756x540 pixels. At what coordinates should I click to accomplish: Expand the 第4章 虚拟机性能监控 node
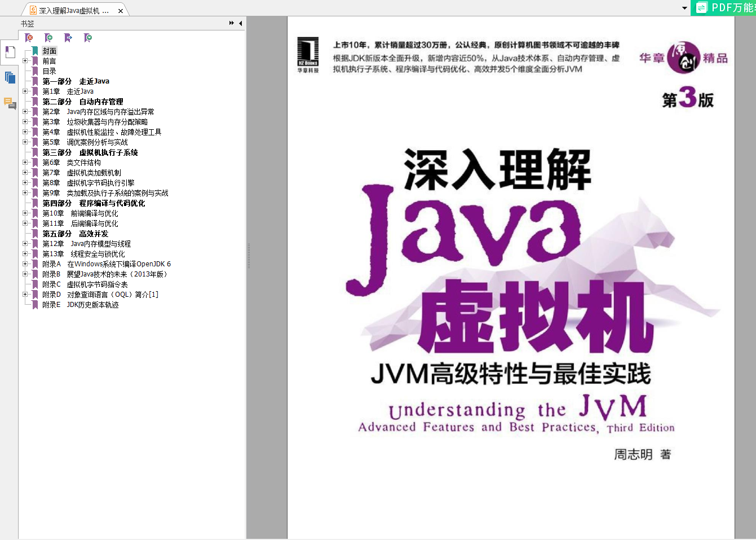(25, 132)
